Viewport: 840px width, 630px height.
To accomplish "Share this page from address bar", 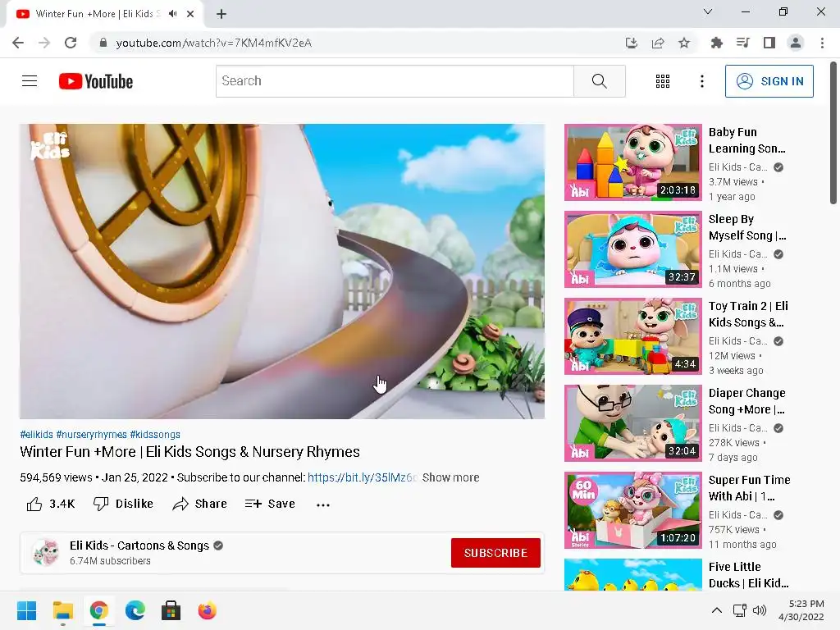I will coord(658,43).
